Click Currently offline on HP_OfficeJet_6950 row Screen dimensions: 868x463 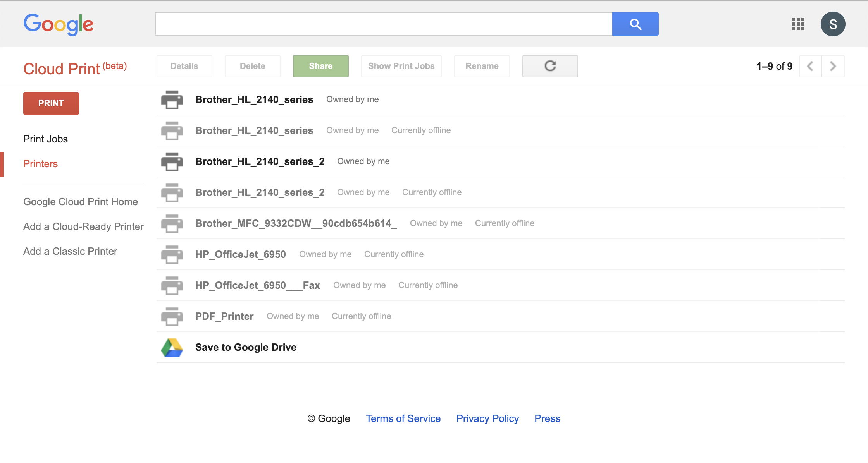click(x=394, y=254)
